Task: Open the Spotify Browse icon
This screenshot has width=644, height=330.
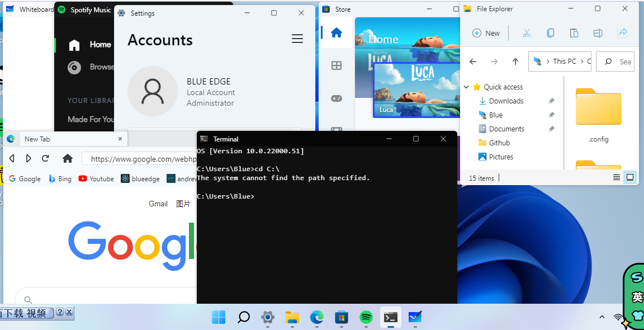Action: [74, 67]
